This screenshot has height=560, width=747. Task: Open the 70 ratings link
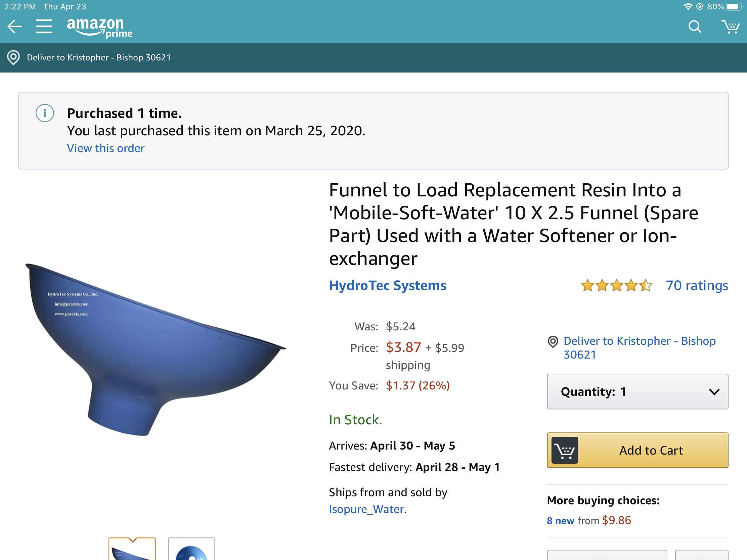pos(697,286)
